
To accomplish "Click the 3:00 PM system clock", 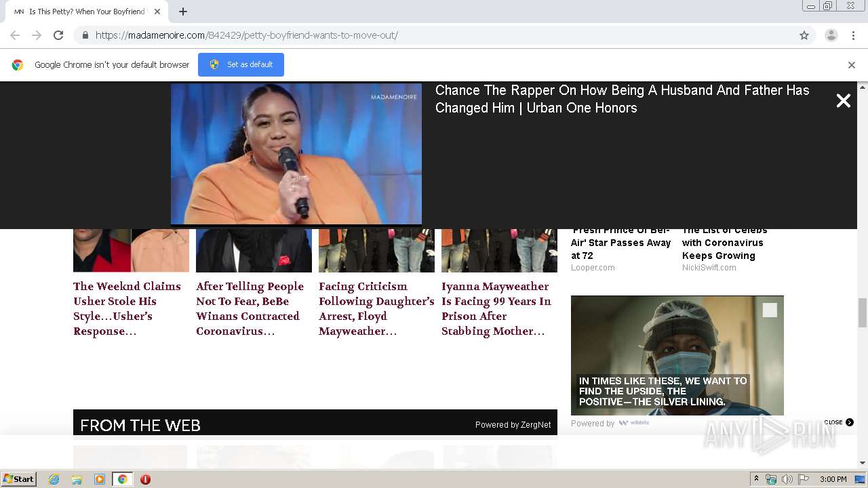I will point(833,479).
